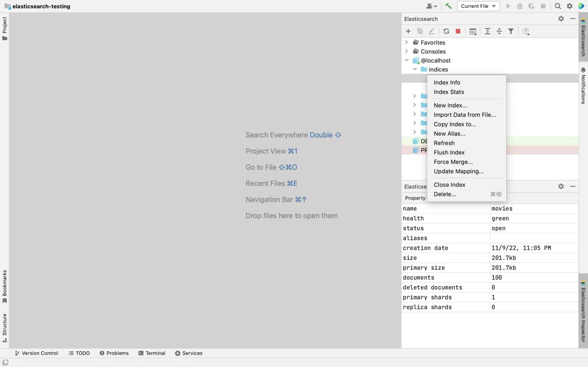The height and width of the screenshot is (367, 588).
Task: Open Search Everywhere magnifier icon
Action: (x=558, y=6)
